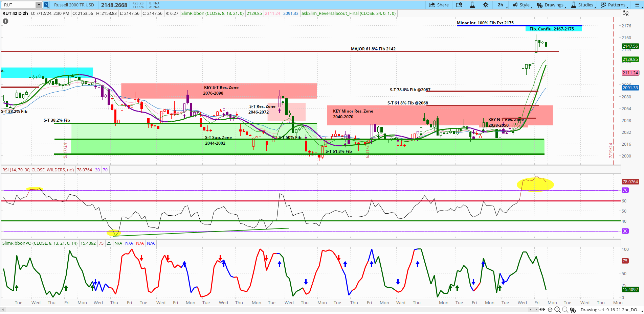Open the Studies menu

coord(583,5)
